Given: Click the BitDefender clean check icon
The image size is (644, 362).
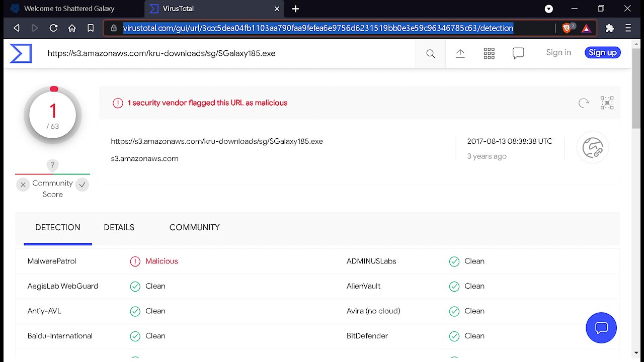Looking at the screenshot, I should pos(454,336).
